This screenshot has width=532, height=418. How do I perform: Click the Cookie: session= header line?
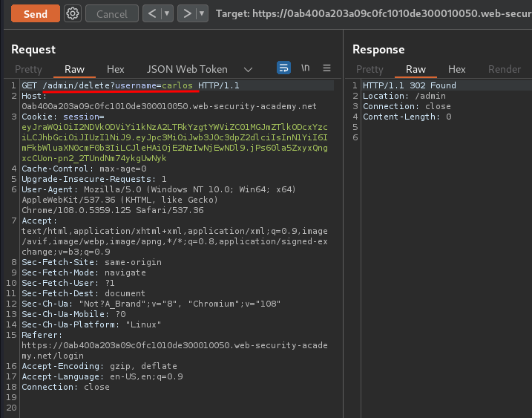63,117
